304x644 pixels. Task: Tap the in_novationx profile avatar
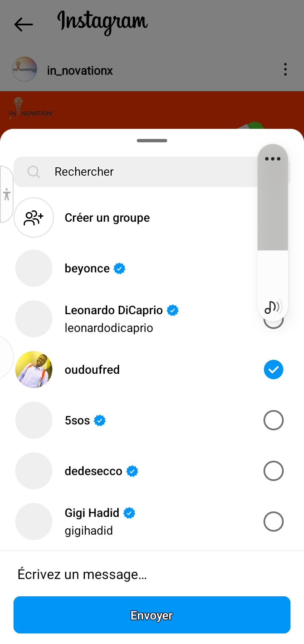click(x=25, y=69)
